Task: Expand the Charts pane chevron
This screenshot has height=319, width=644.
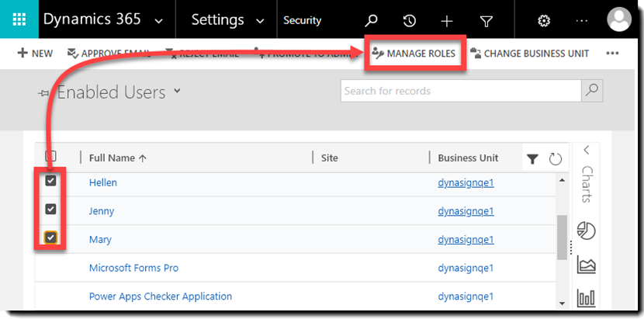Action: 586,150
